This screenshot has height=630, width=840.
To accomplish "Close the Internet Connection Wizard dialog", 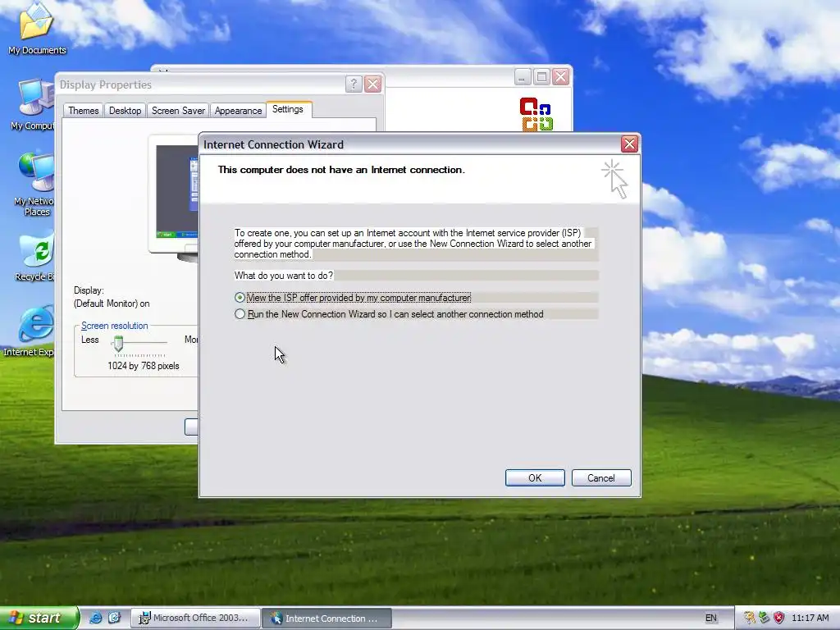I will pyautogui.click(x=629, y=144).
